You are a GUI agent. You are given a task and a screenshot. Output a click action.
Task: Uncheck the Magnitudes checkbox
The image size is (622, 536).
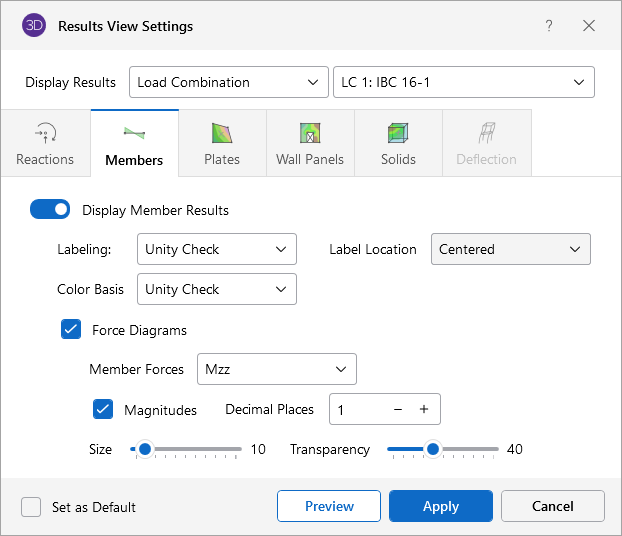point(103,409)
